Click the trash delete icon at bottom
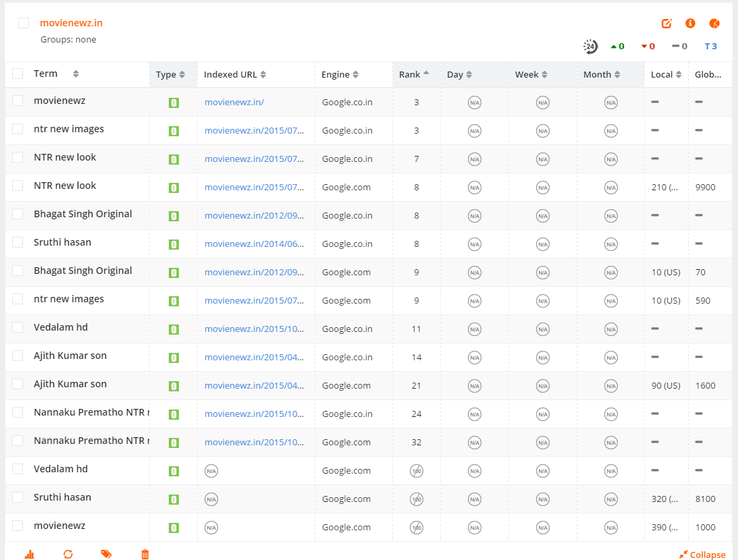 click(145, 555)
